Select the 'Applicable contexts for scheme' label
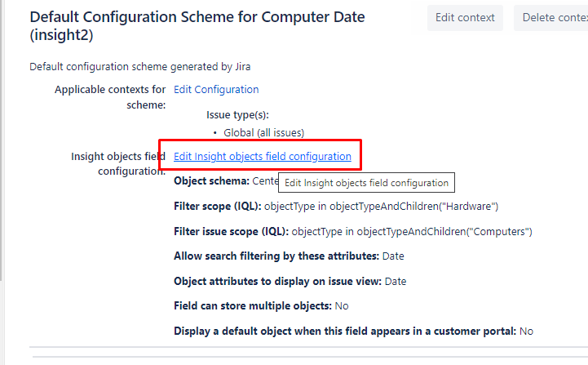 [x=110, y=96]
